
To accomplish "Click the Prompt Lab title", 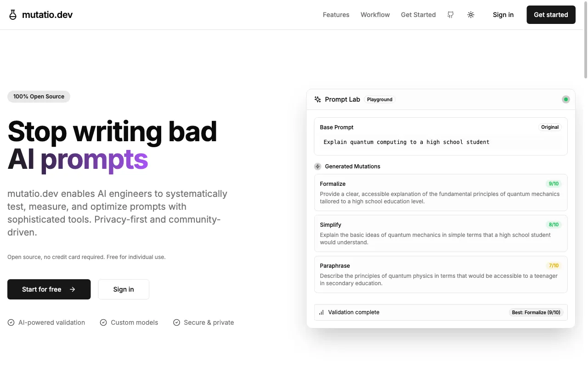I will (342, 99).
